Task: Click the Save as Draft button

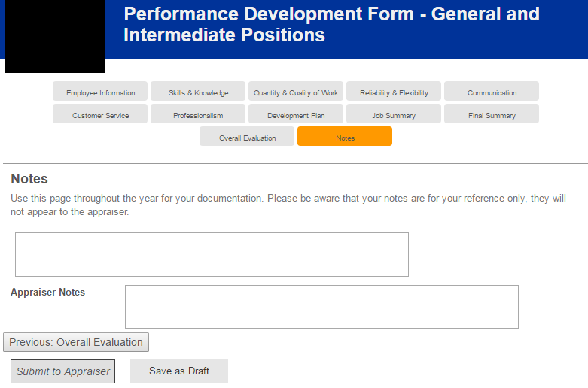Action: 179,371
